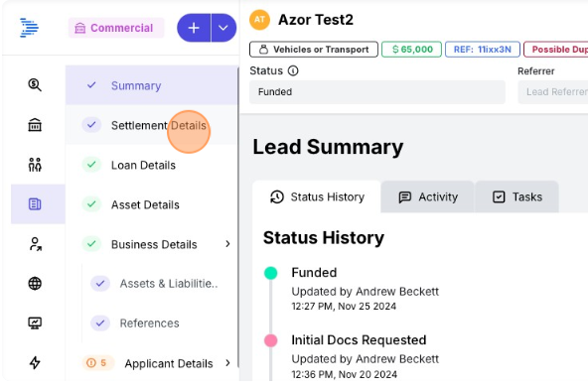Click the dollar magnifier search icon
The width and height of the screenshot is (588, 390).
[x=35, y=85]
